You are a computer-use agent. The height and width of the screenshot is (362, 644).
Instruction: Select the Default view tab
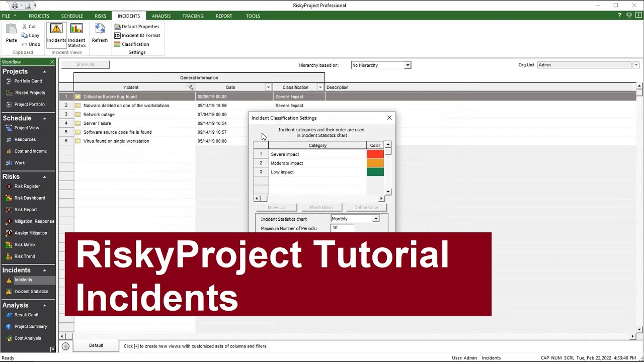tap(96, 346)
